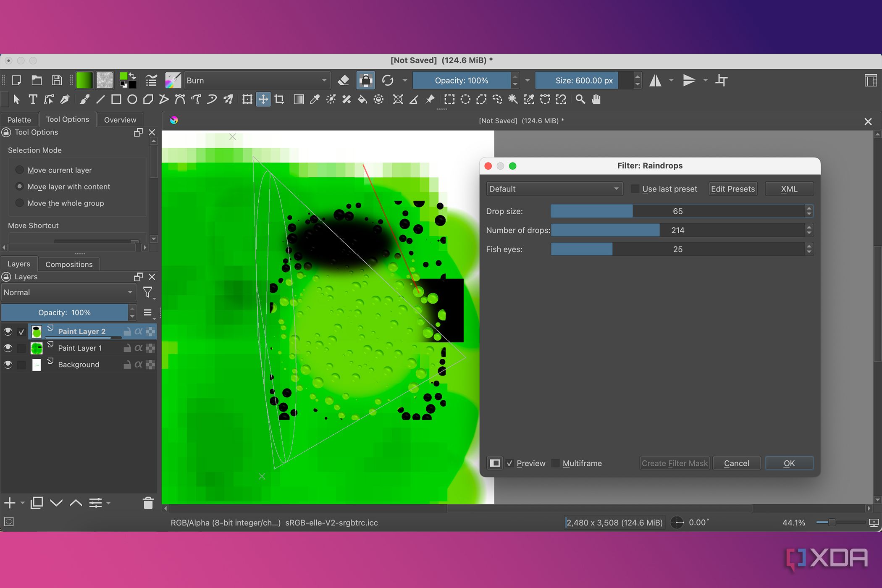Screen dimensions: 882x588
Task: Delete layer with trash icon
Action: 148,503
